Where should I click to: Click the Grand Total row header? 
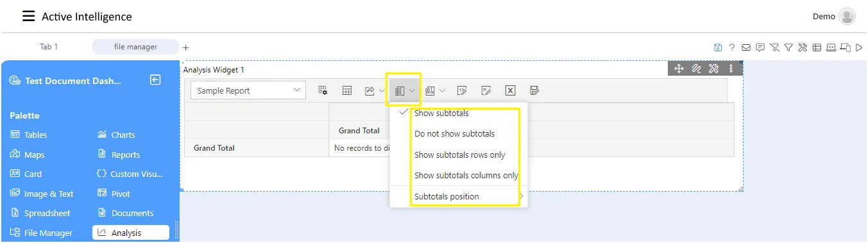coord(214,147)
